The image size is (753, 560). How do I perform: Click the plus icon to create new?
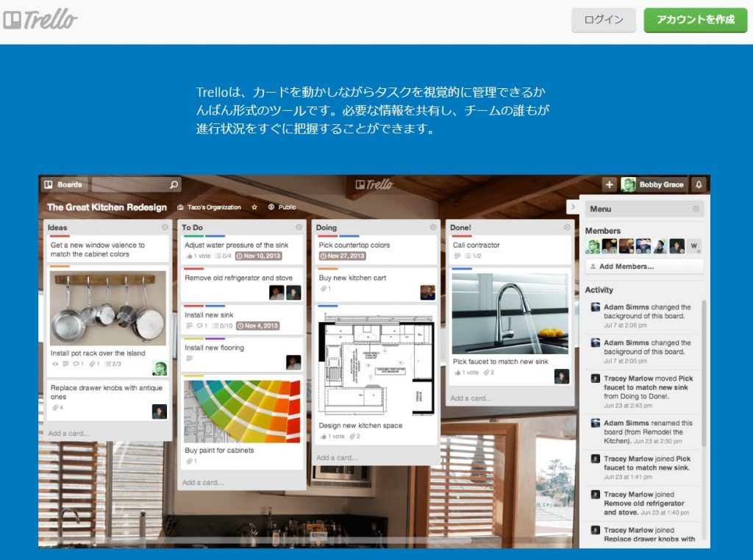tap(609, 184)
